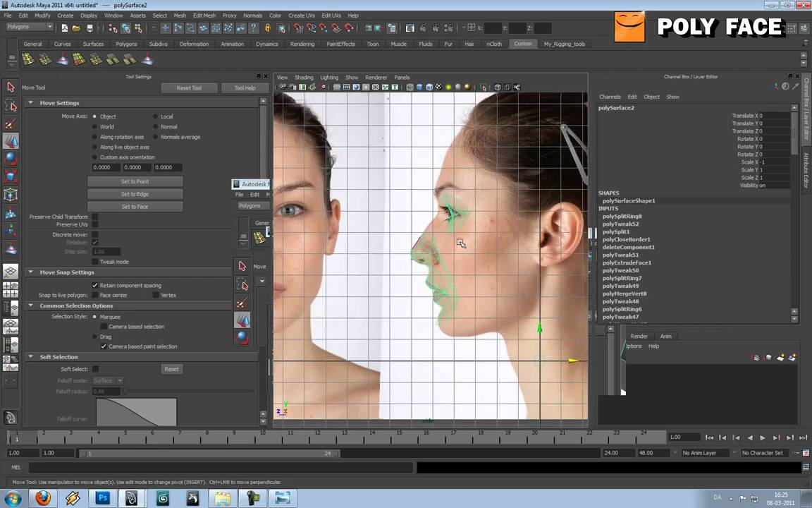Check the Soft Select checkbox
Viewport: 812px width, 508px height.
95,368
